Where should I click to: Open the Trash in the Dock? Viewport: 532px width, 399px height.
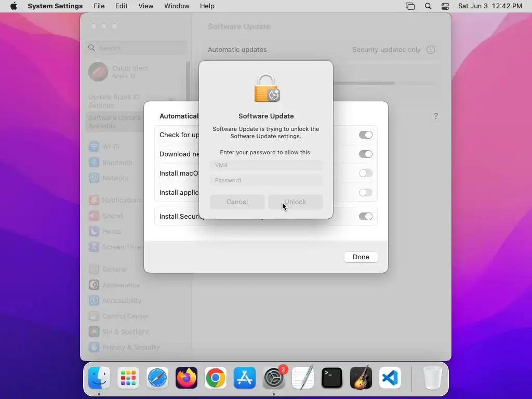(433, 378)
